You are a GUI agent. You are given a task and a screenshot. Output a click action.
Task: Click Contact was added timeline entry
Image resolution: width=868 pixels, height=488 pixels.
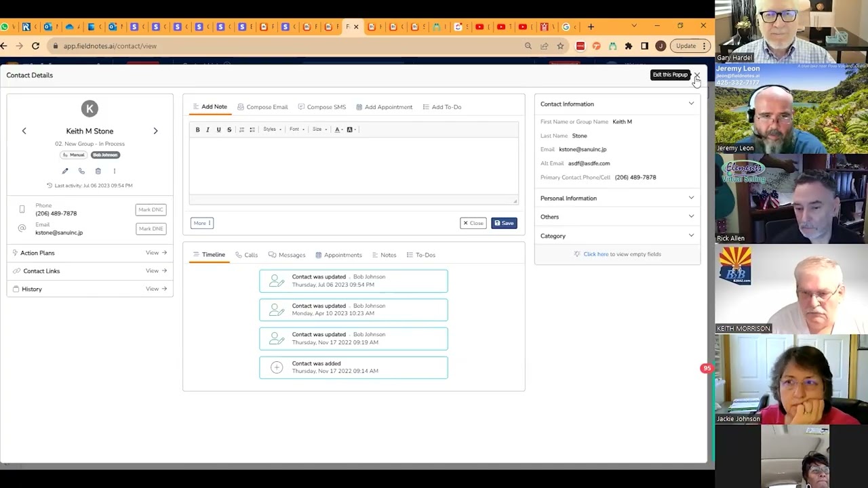pos(353,367)
